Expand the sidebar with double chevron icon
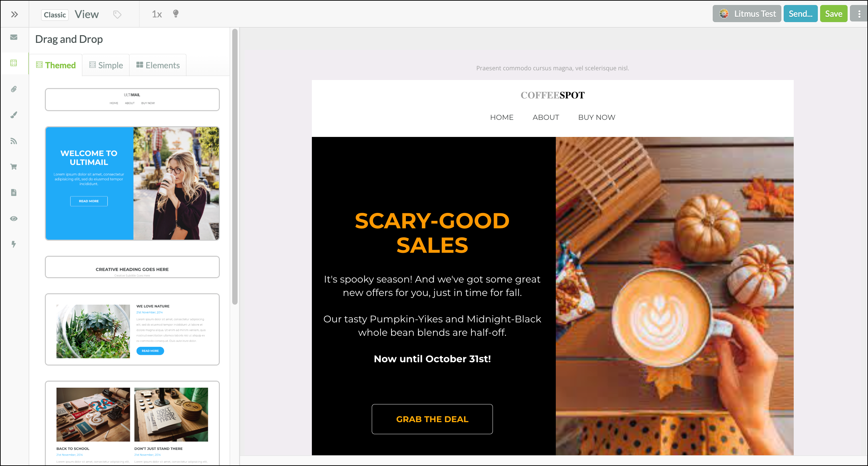The image size is (868, 466). click(x=14, y=14)
